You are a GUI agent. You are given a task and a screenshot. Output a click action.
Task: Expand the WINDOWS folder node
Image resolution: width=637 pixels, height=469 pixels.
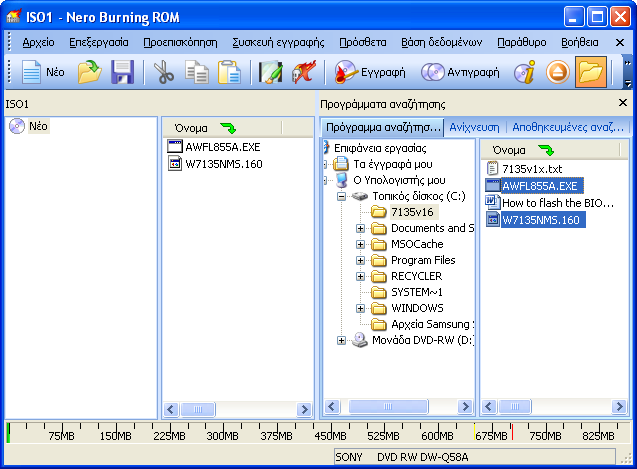click(360, 308)
